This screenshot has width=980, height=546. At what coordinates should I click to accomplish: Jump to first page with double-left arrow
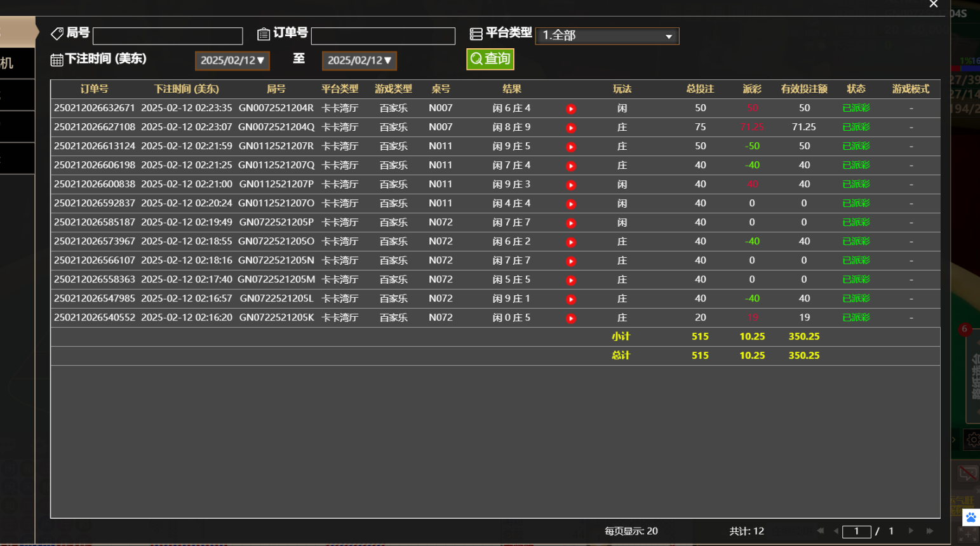point(820,531)
